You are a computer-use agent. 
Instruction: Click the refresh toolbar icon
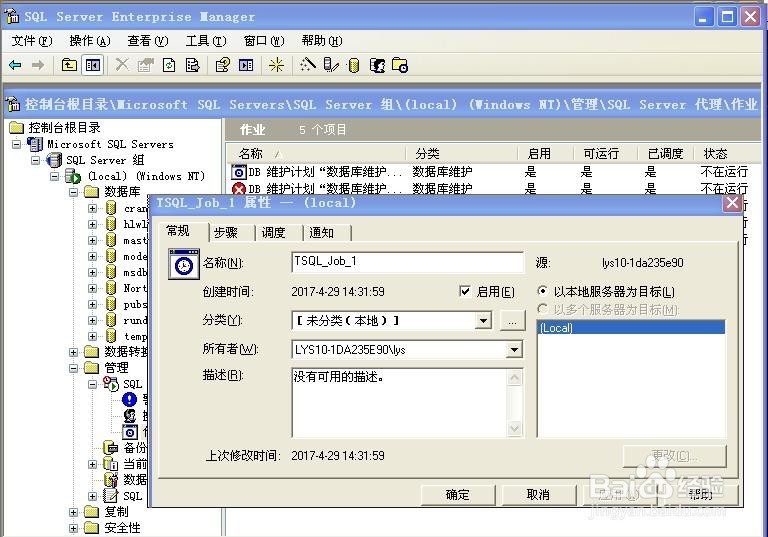[169, 65]
